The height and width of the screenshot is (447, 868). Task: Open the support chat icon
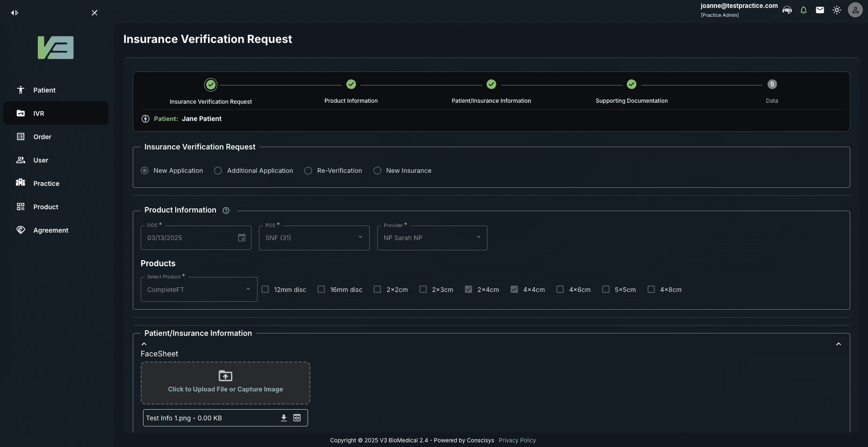point(787,10)
